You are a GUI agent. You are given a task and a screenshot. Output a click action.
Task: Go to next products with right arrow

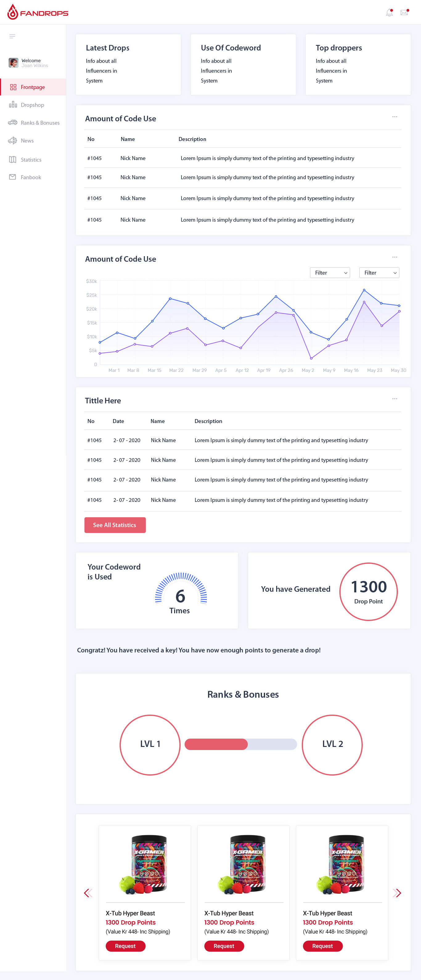pos(397,893)
